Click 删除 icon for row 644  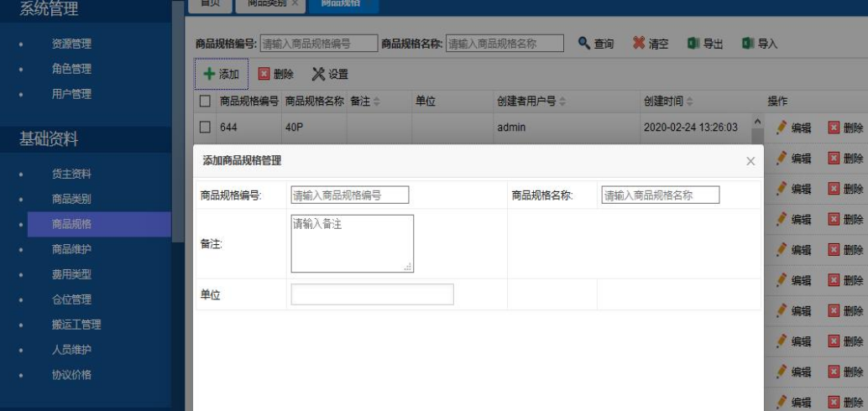834,127
